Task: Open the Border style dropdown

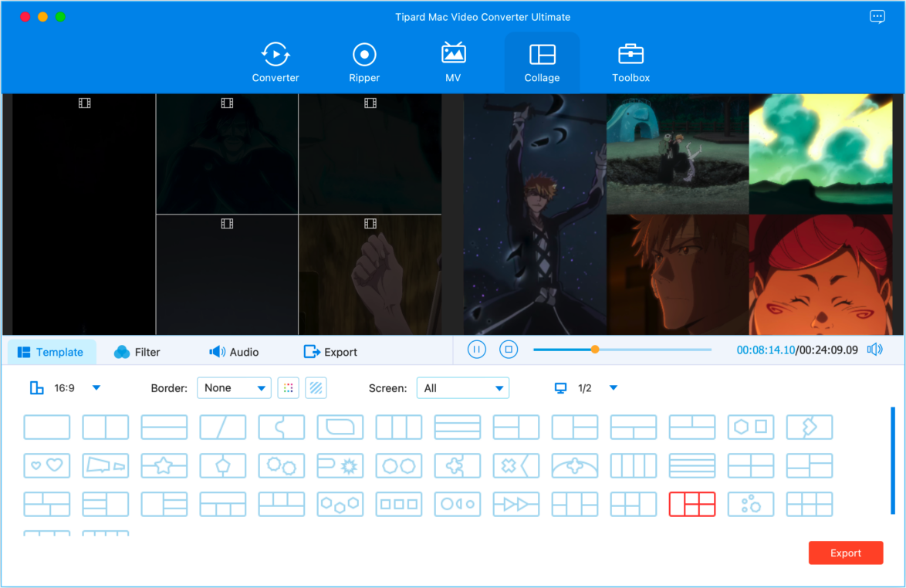Action: 234,388
